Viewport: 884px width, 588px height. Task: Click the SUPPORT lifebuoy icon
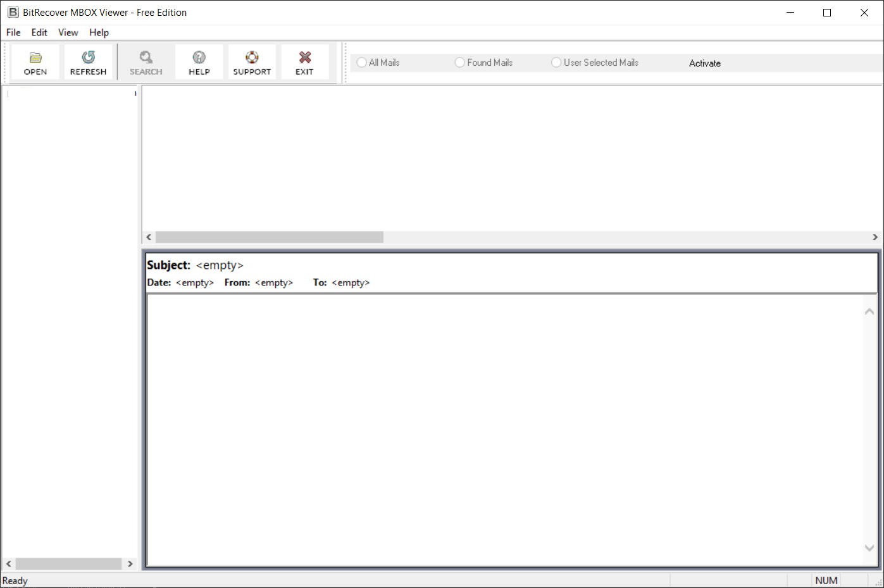252,62
